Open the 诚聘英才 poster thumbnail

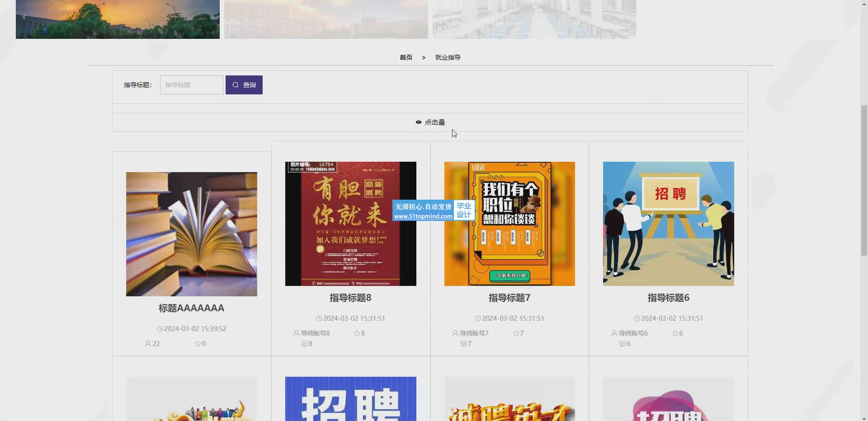point(509,399)
